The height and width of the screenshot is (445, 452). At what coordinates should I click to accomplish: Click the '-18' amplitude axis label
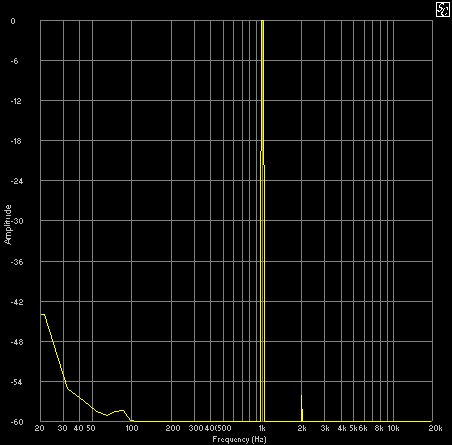pyautogui.click(x=17, y=141)
